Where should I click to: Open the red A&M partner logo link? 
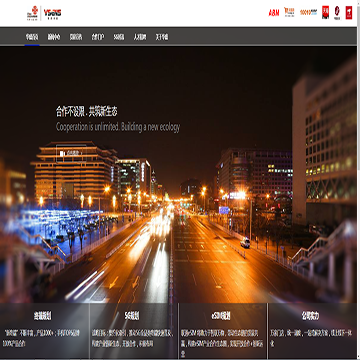click(274, 13)
